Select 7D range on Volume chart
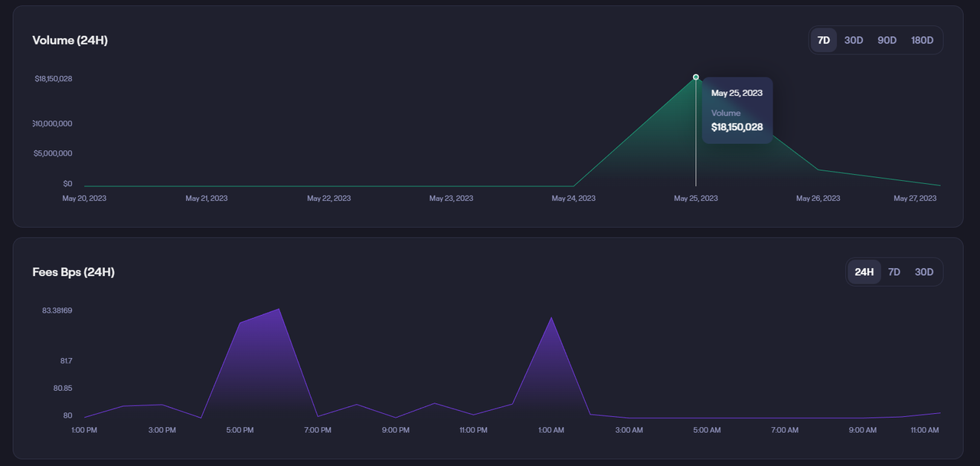Screen dimensions: 980x466 click(824, 41)
